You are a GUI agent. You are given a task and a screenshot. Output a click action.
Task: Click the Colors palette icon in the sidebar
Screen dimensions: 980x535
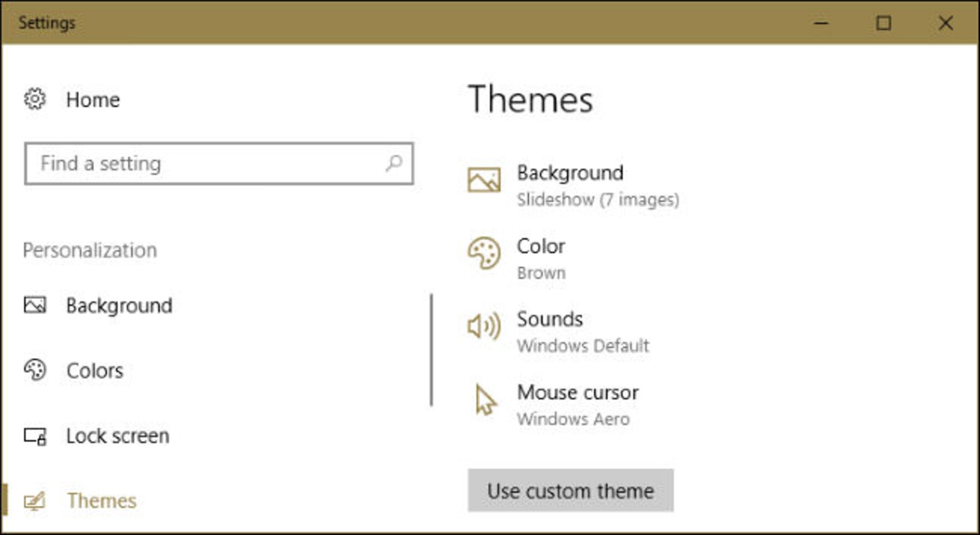[34, 370]
